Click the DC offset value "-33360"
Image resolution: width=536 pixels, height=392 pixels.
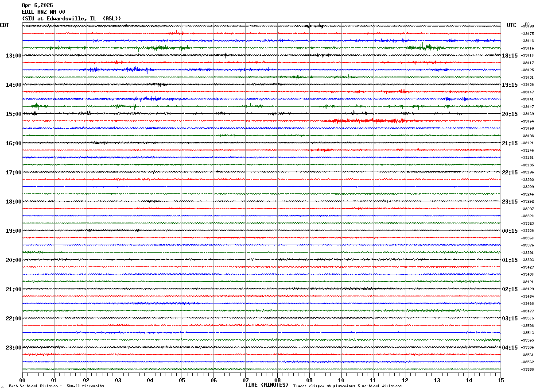tap(528, 238)
